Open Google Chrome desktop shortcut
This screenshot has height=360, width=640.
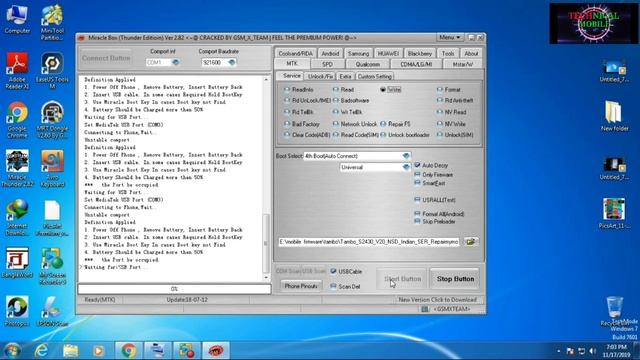(x=17, y=119)
